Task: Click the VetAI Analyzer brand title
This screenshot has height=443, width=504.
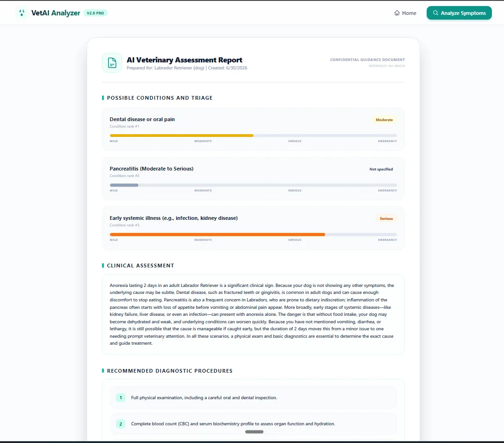Action: pos(55,13)
